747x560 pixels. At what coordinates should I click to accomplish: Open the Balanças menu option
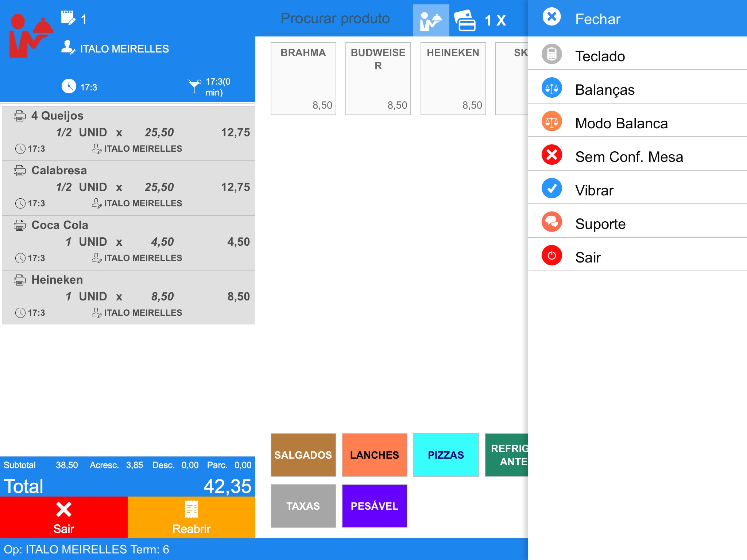click(x=638, y=87)
